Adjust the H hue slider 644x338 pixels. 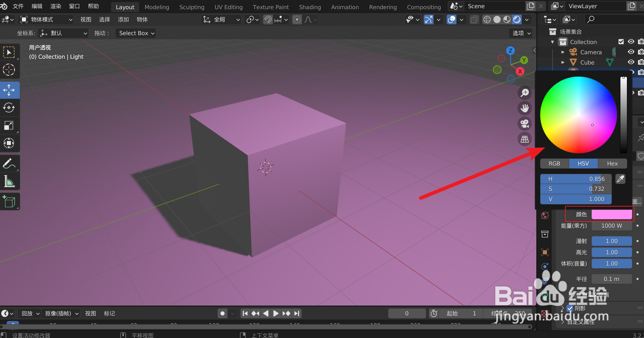576,179
